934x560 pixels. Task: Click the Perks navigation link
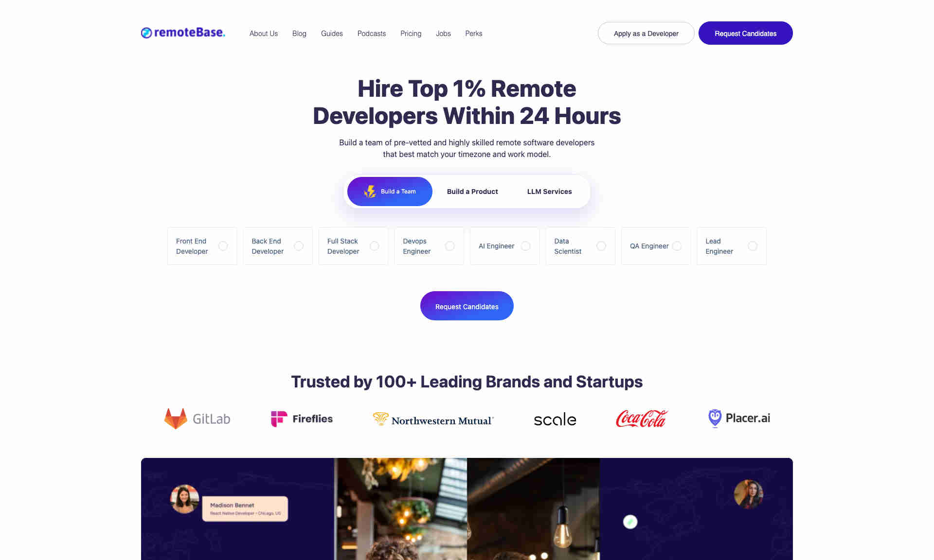tap(474, 33)
